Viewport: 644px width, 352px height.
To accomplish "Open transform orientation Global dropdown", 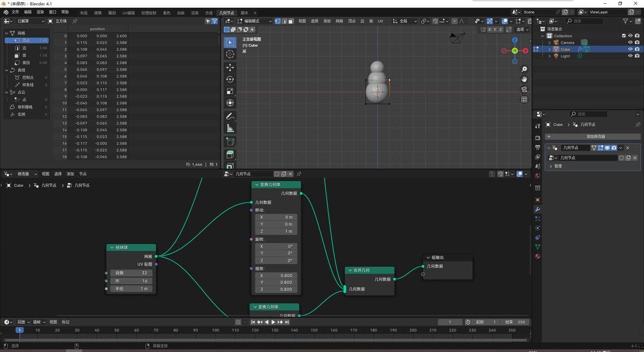I will click(x=405, y=21).
